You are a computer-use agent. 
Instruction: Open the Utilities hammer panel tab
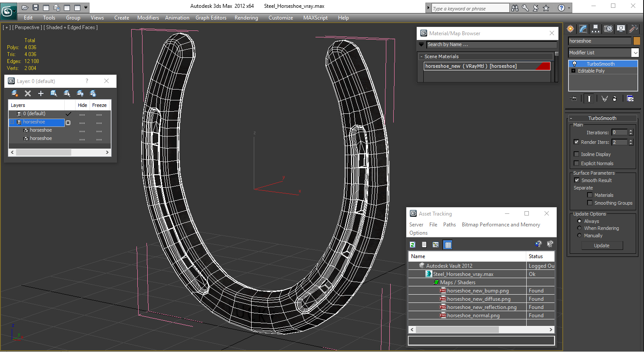[634, 29]
